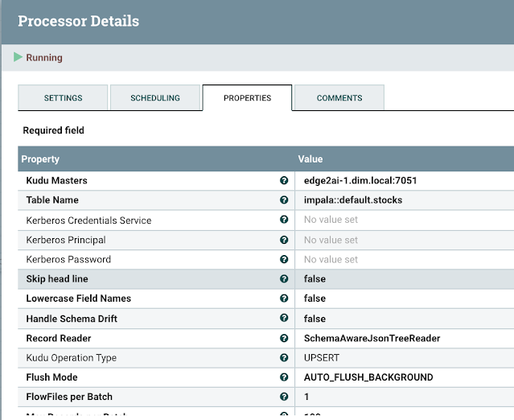Click the Value column header
This screenshot has width=514, height=420.
point(310,159)
